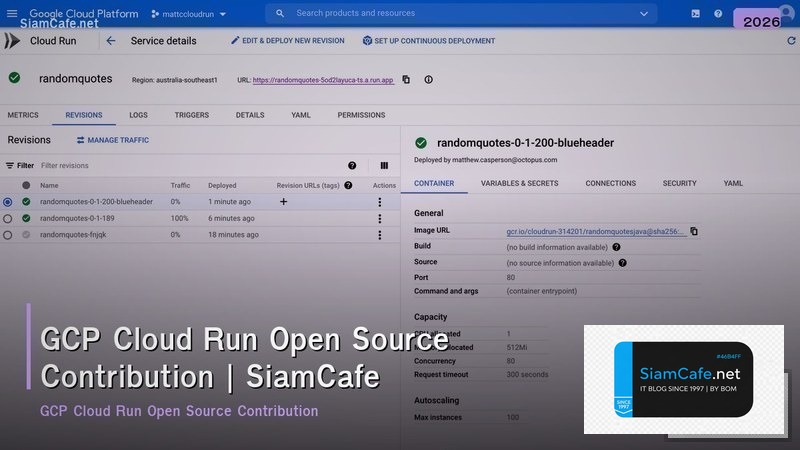Click the Traffic column header
The height and width of the screenshot is (450, 800).
pyautogui.click(x=180, y=185)
